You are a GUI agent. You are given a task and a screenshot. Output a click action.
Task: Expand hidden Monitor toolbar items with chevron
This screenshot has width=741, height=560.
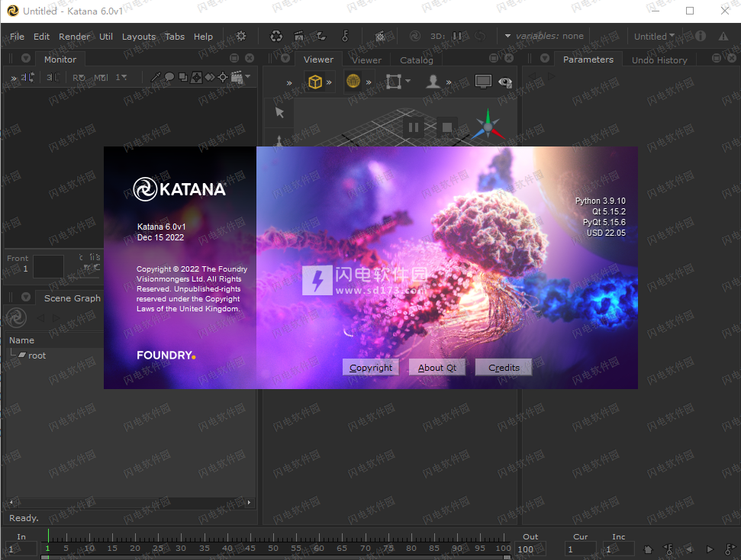coord(14,78)
